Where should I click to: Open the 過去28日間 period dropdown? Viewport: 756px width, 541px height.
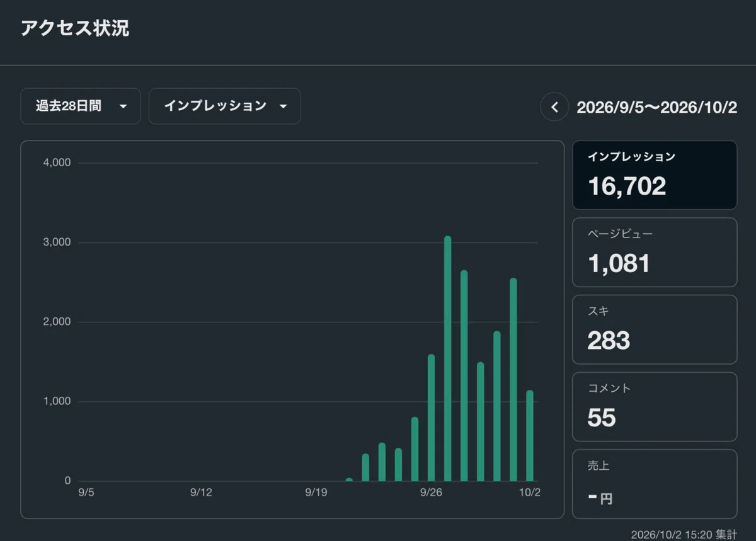[x=81, y=106]
